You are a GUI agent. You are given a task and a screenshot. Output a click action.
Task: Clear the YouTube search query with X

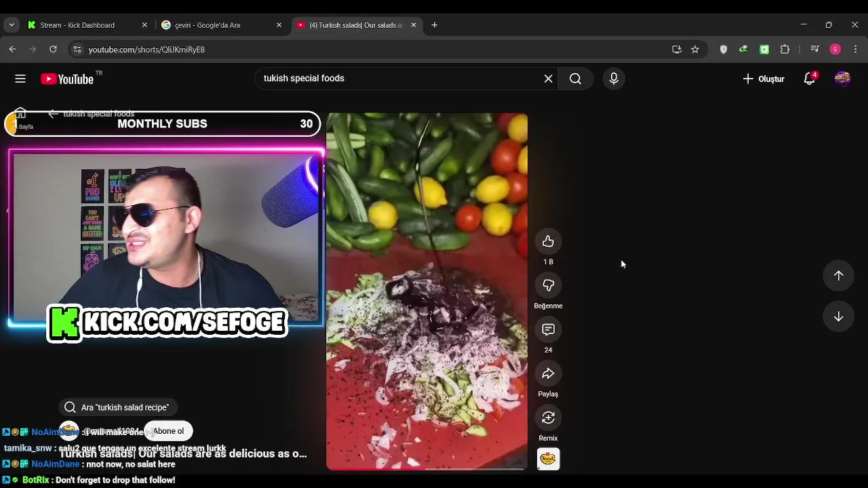pyautogui.click(x=548, y=79)
